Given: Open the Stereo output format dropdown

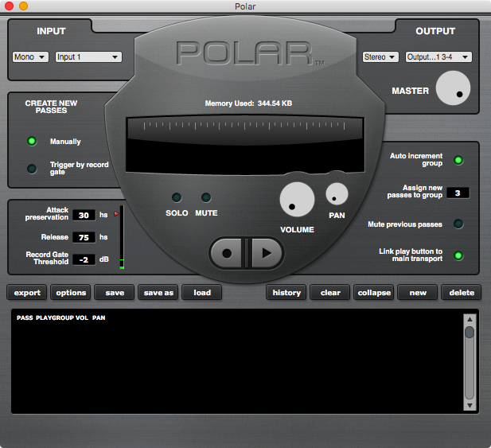Looking at the screenshot, I should coord(380,57).
